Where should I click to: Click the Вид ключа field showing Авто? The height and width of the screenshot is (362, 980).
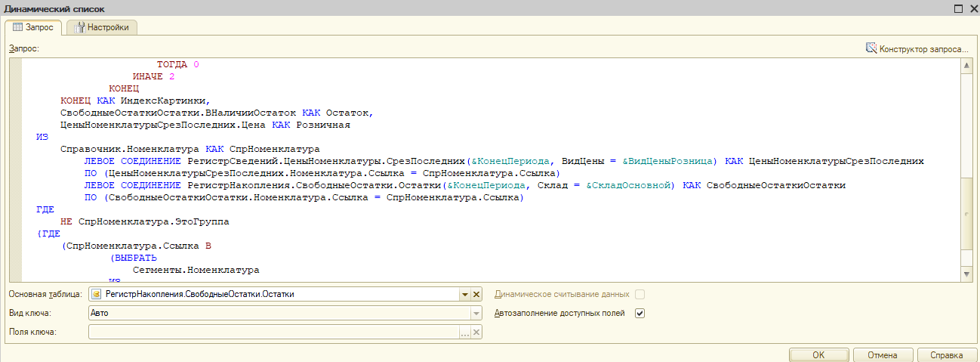pos(279,313)
